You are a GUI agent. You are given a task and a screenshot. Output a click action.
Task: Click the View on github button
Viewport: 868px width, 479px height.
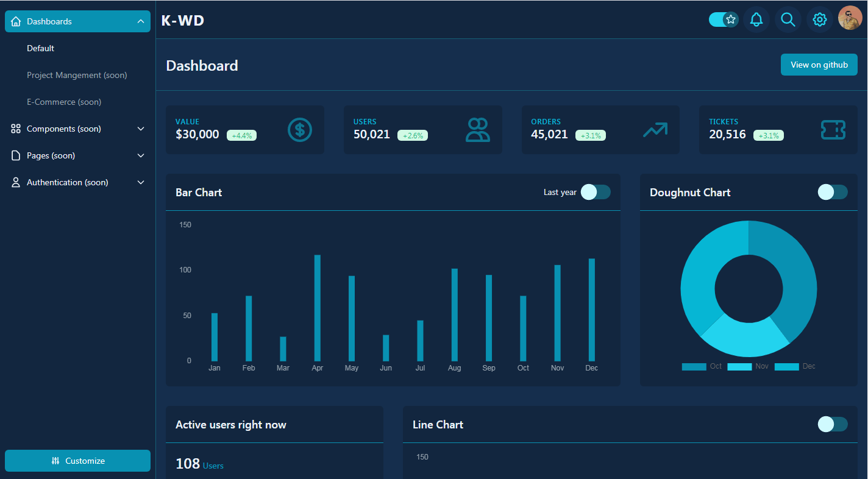tap(819, 65)
